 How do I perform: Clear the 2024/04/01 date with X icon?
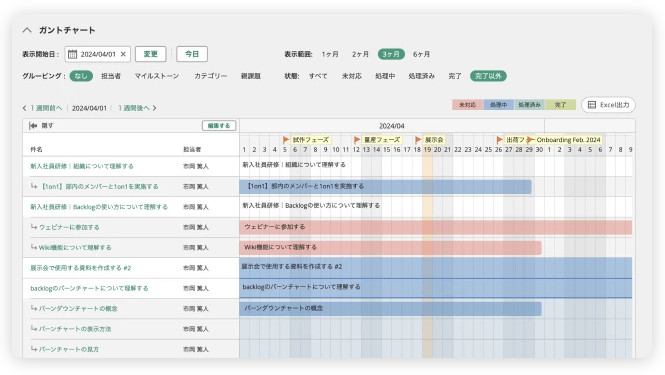pyautogui.click(x=123, y=54)
